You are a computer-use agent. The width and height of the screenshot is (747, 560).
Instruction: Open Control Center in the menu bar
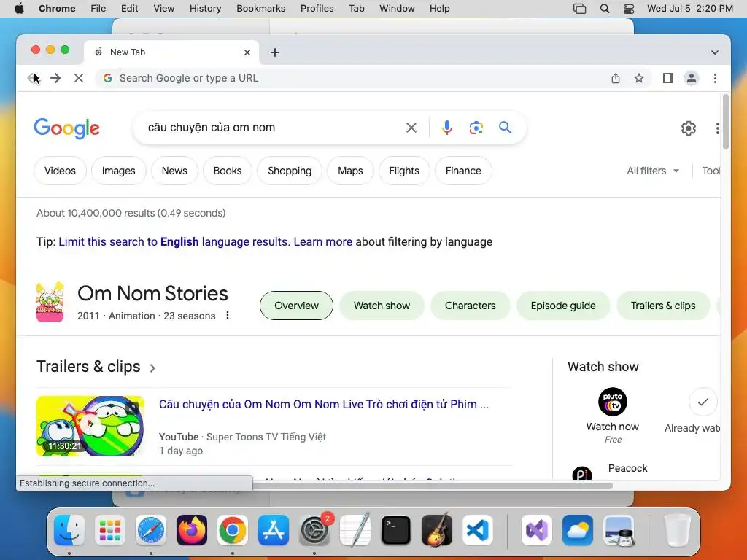[629, 9]
